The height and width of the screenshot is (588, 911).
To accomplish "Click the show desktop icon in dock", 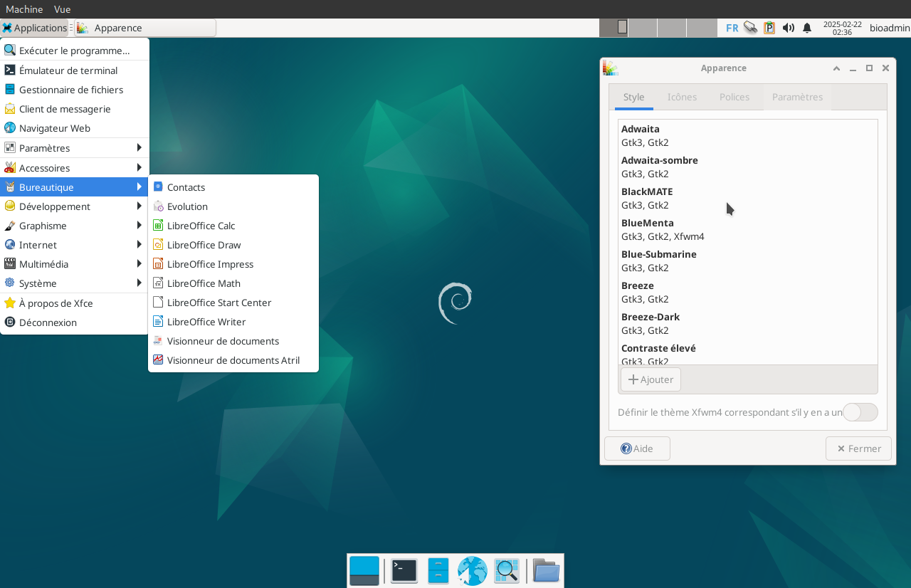I will coord(364,571).
